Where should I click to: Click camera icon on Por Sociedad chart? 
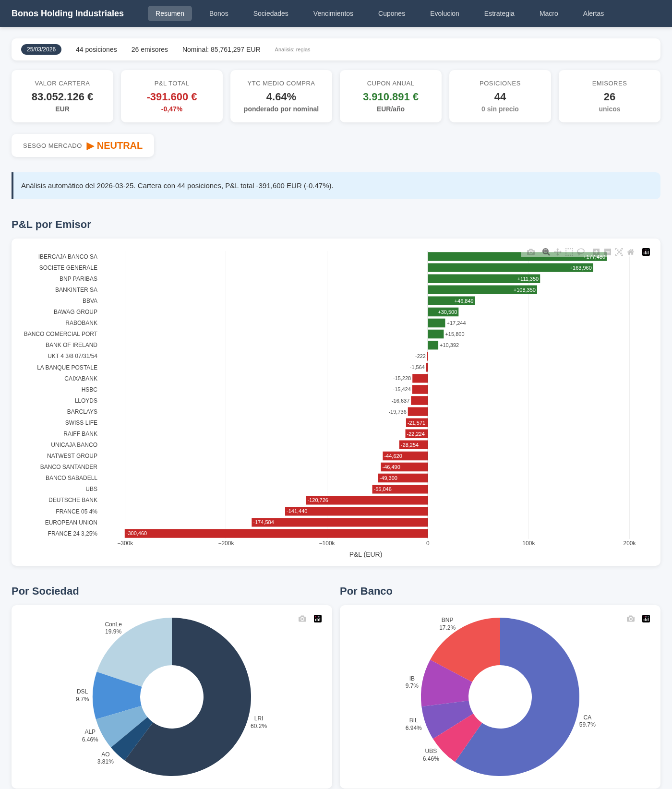coord(302,619)
